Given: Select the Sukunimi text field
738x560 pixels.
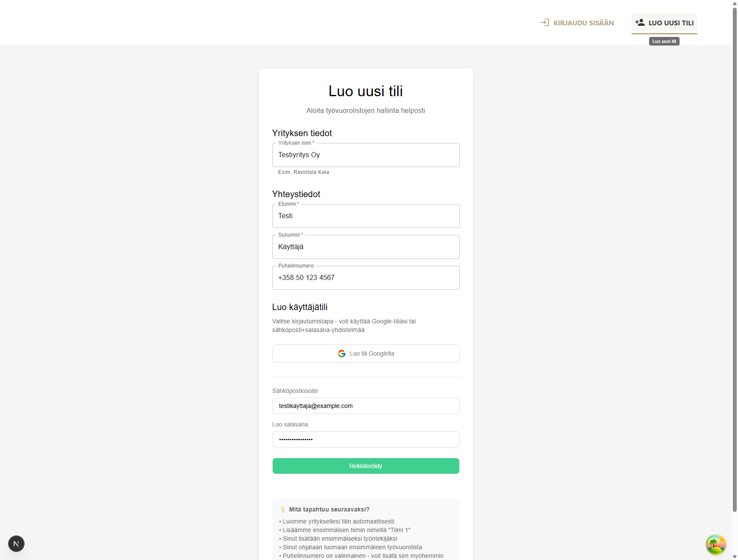Looking at the screenshot, I should tap(366, 247).
